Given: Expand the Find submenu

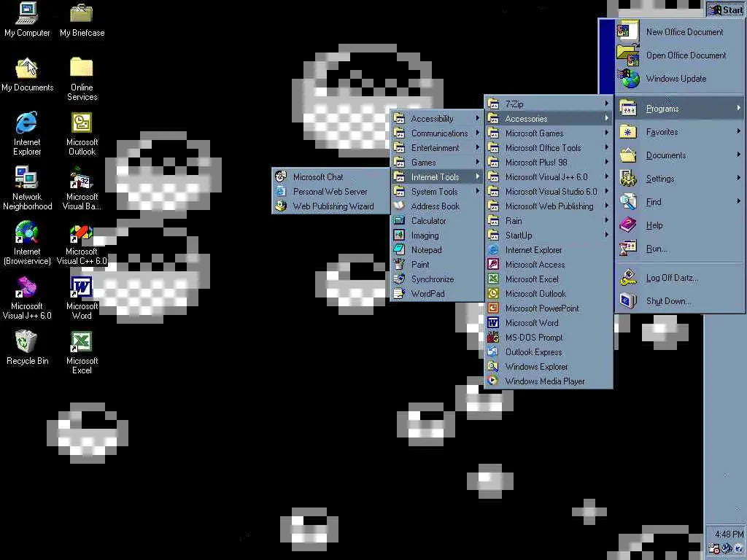Looking at the screenshot, I should pos(681,202).
